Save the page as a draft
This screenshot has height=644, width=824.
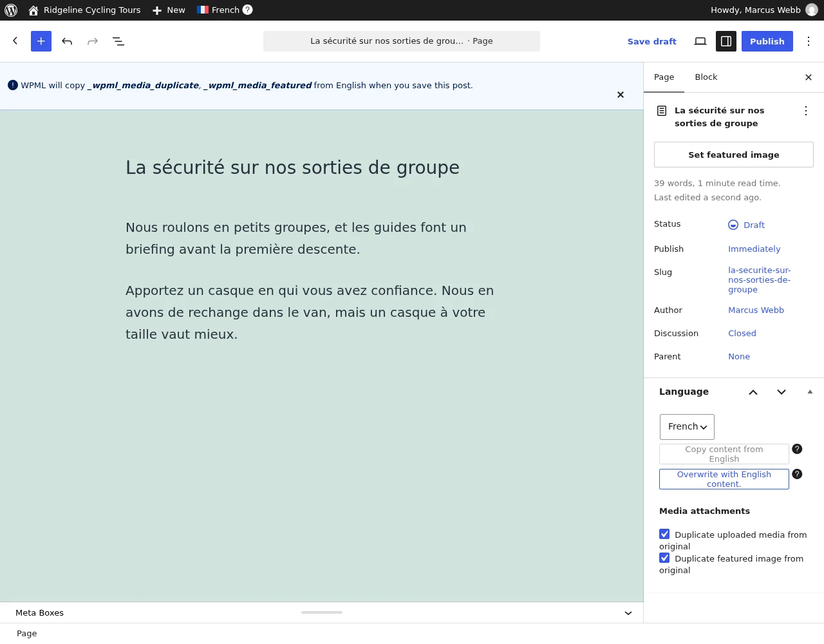tap(652, 41)
